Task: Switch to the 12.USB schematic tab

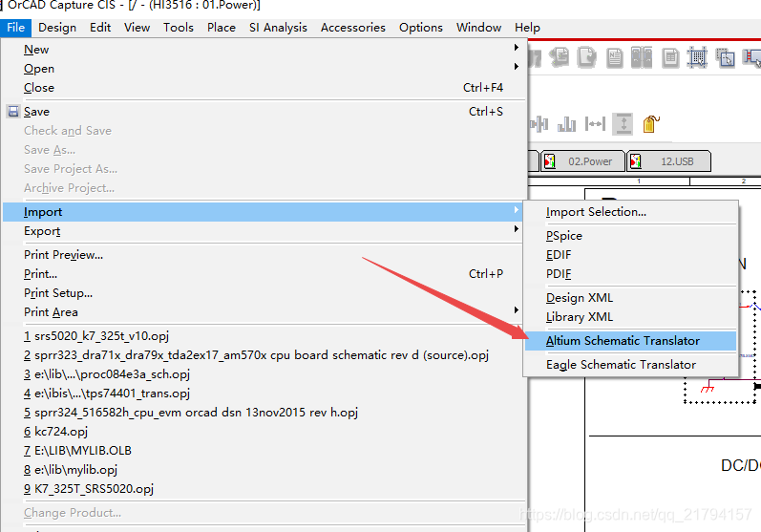Action: [x=668, y=161]
